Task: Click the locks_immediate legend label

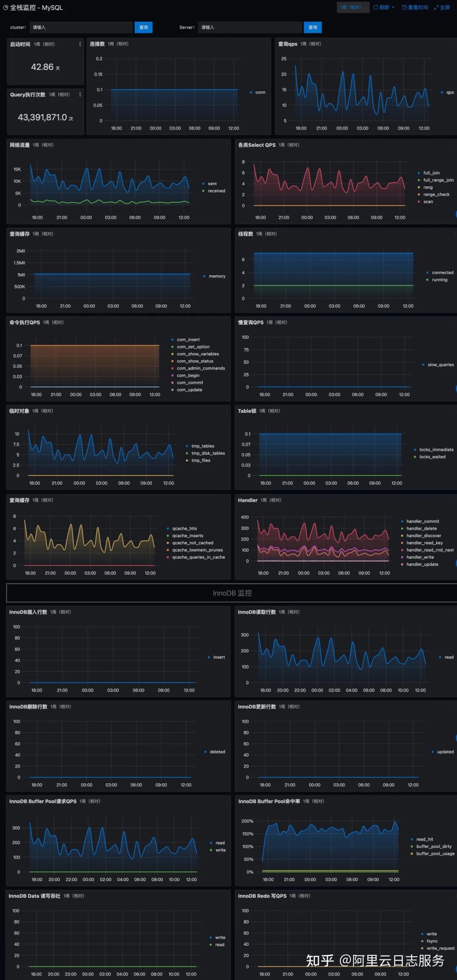Action: pyautogui.click(x=436, y=450)
